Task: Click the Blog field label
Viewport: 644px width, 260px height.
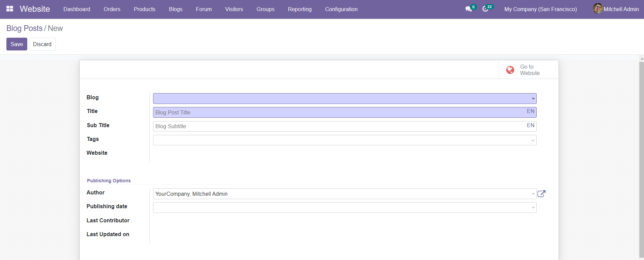Action: pos(93,97)
